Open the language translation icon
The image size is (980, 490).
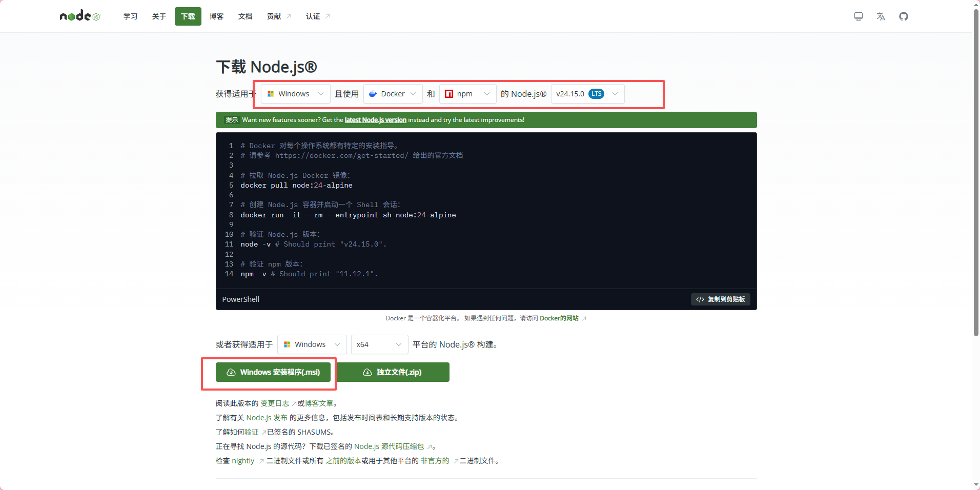pos(881,16)
